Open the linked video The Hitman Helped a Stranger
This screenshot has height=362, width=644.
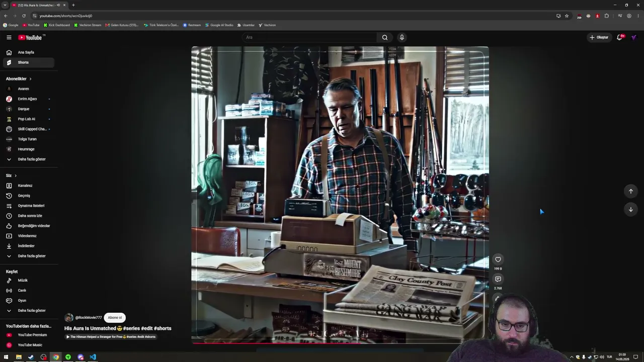[111, 337]
